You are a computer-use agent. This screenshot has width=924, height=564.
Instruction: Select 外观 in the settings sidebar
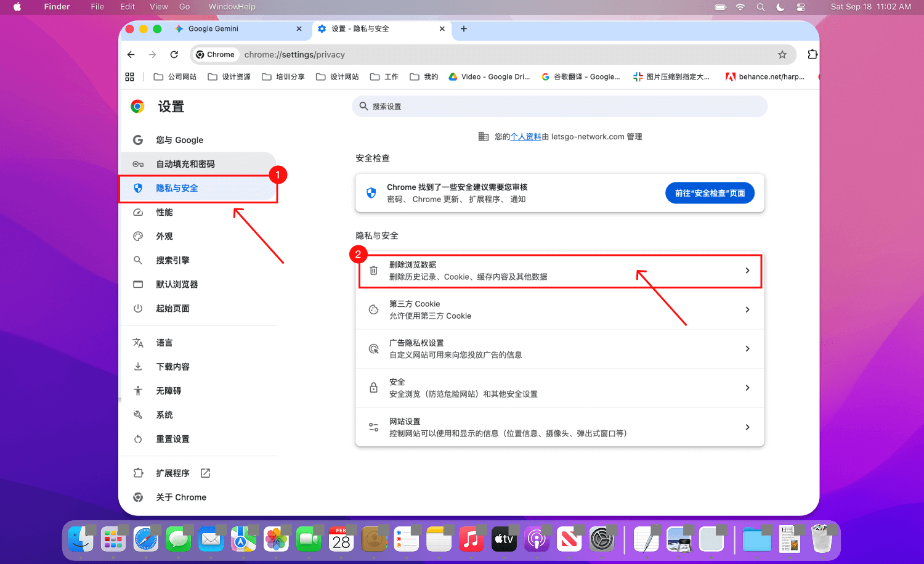pyautogui.click(x=164, y=236)
